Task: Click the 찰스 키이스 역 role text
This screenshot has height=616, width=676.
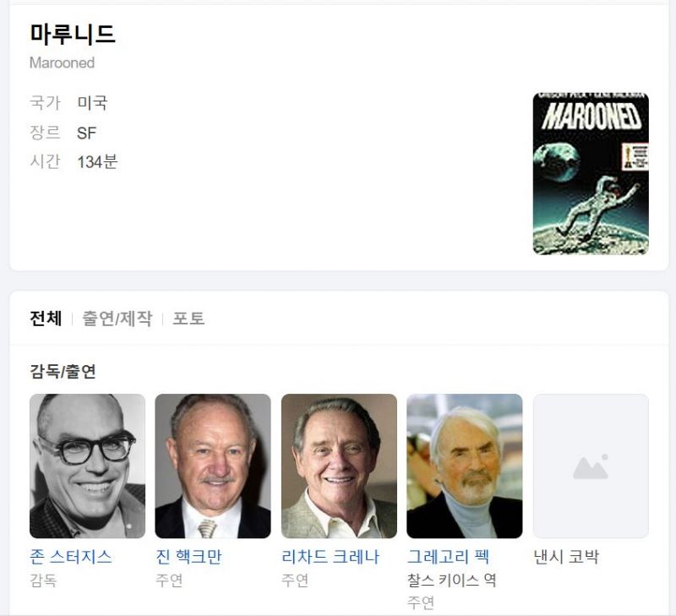Action: pyautogui.click(x=451, y=581)
